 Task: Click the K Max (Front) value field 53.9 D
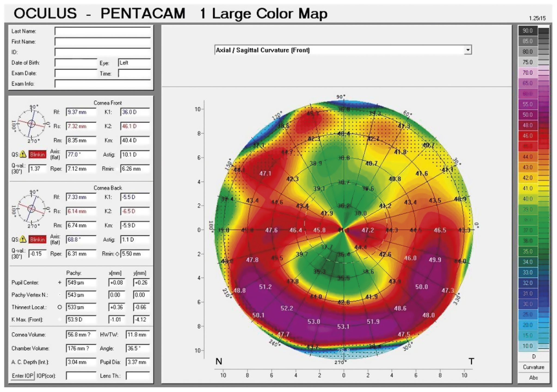point(81,319)
